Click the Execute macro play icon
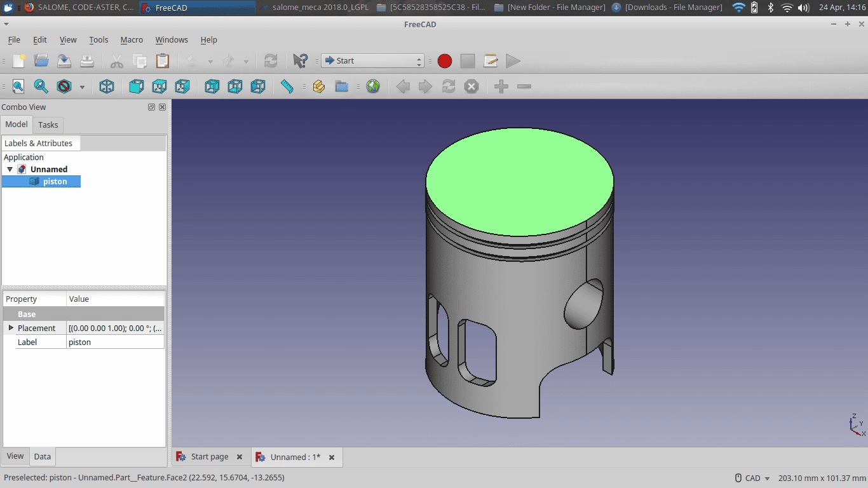The height and width of the screenshot is (488, 868). pos(513,61)
